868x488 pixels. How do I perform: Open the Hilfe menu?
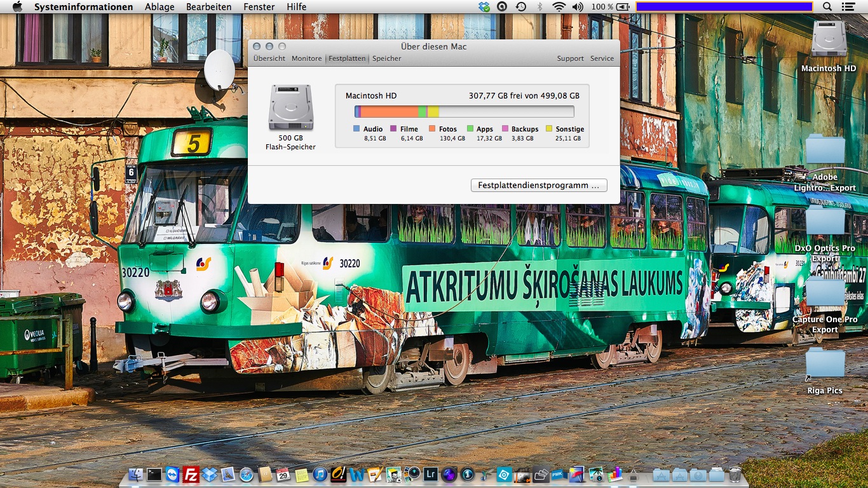(297, 7)
